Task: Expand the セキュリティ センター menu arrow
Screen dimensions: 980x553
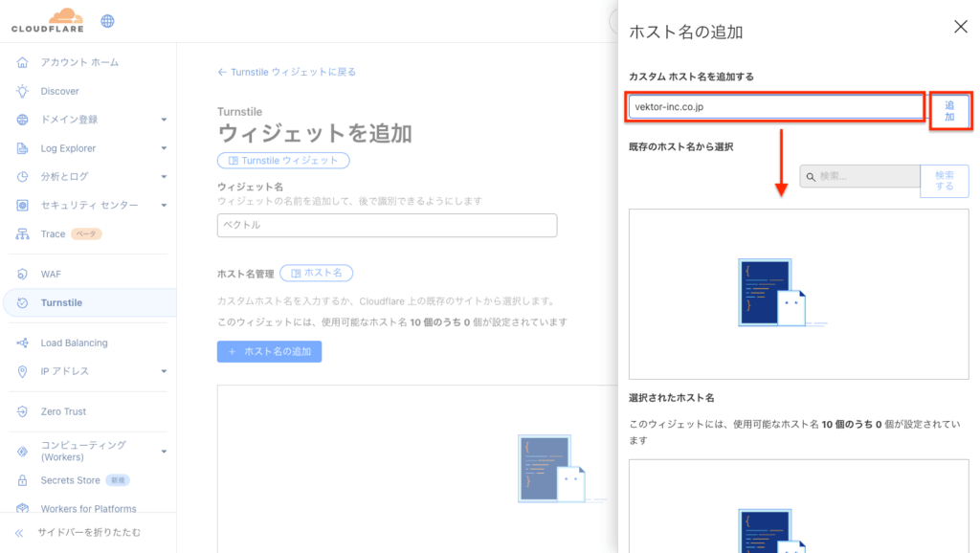Action: tap(164, 205)
